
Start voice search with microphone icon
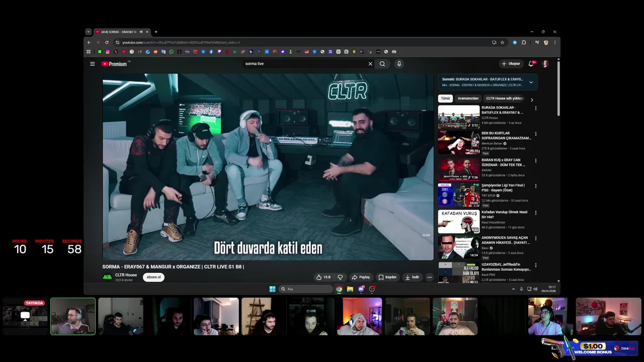click(x=399, y=64)
